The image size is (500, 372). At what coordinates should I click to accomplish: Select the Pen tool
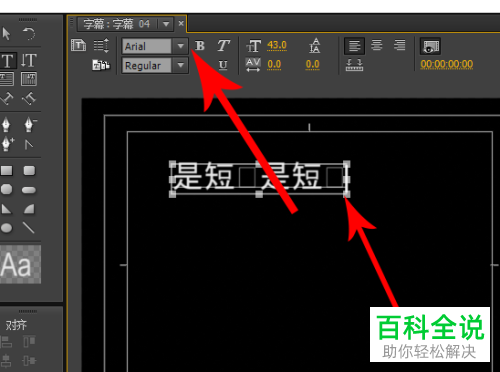pos(6,124)
